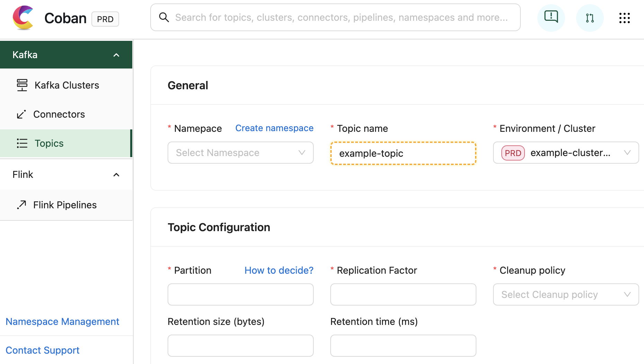The image size is (644, 364).
Task: Click the Flink Pipelines arrow icon
Action: (x=21, y=205)
